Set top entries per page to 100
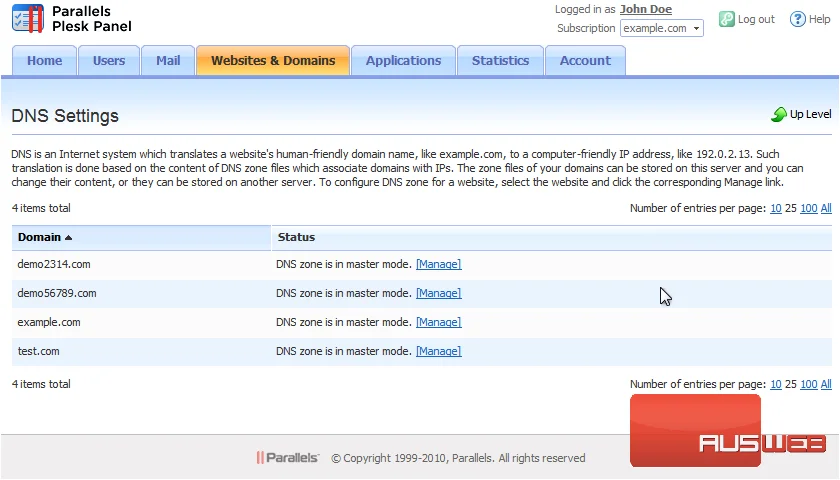Screen dimensions: 840x480 pos(808,208)
